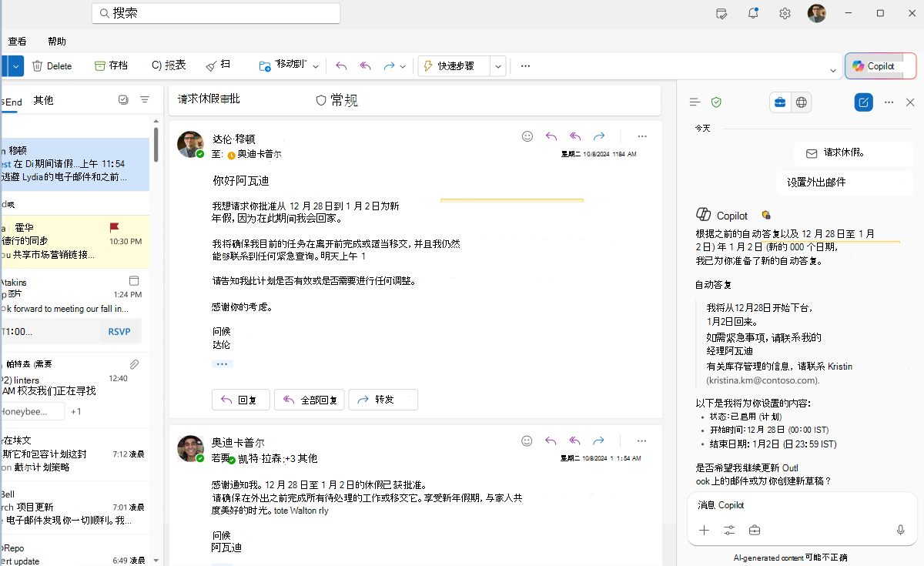Click the 存档 archive button
Screen dimensions: 924x566
pyautogui.click(x=111, y=66)
